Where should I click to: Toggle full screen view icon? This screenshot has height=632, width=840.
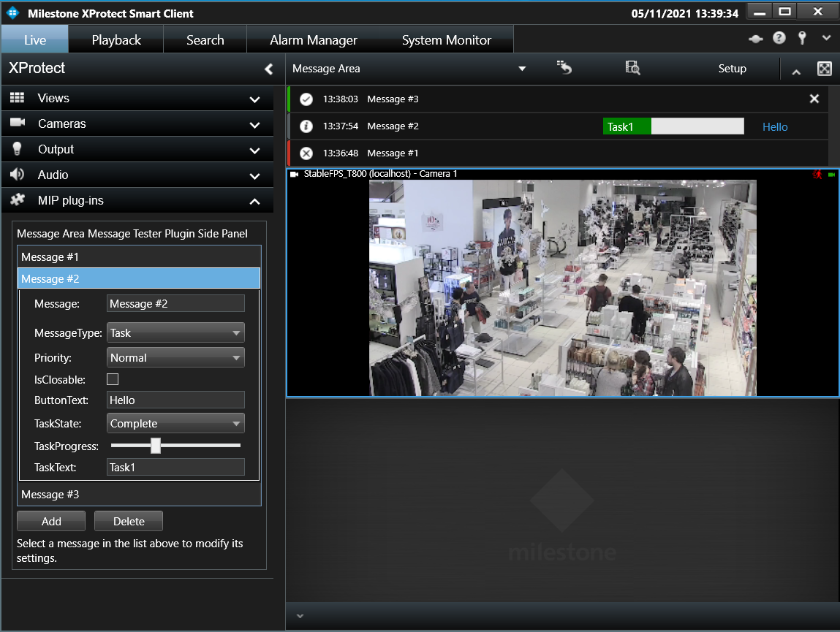pos(825,69)
